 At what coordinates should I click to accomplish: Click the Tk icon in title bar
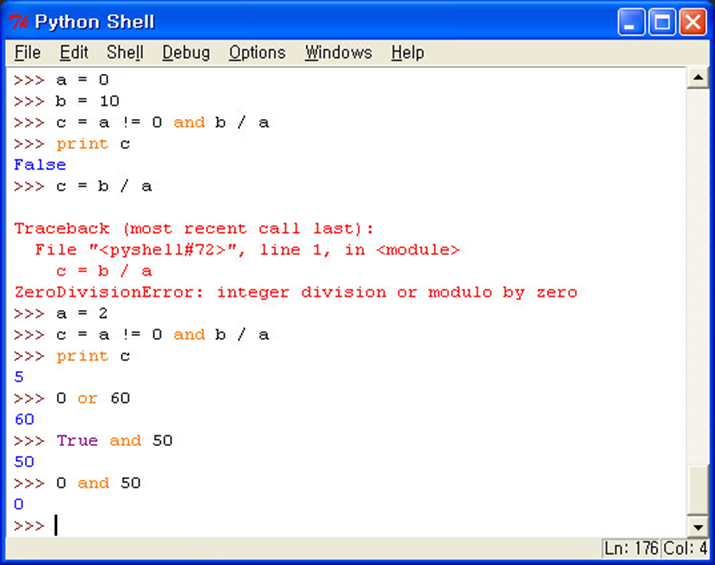pos(19,21)
